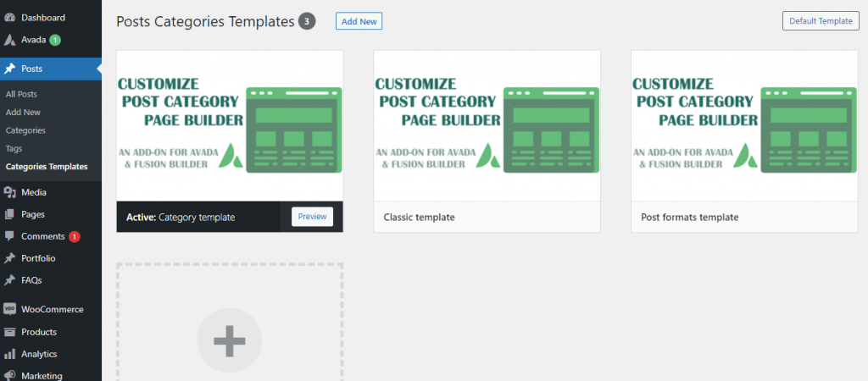
Task: Open the Dashboard menu
Action: click(x=43, y=18)
